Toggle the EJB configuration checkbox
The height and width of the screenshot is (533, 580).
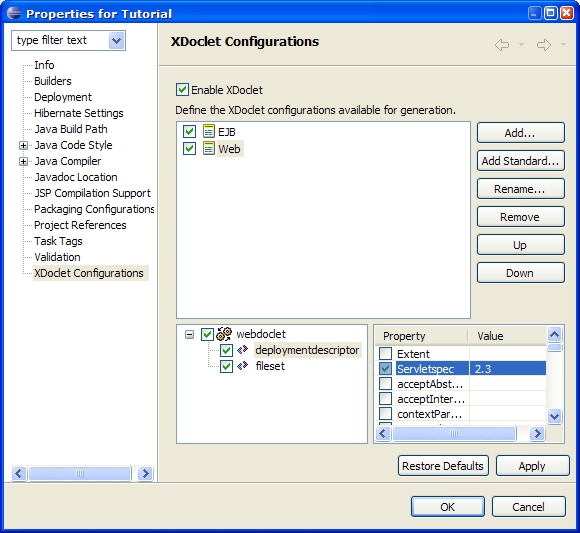click(189, 131)
